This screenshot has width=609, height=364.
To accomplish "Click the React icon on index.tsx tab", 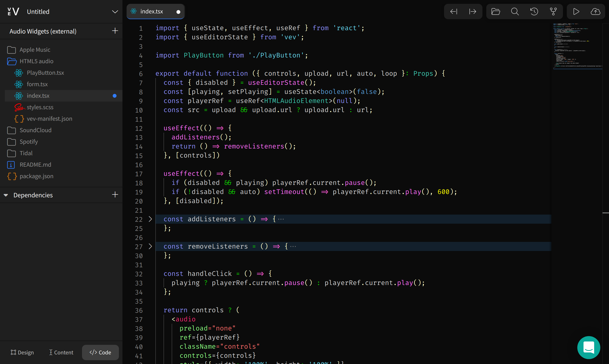I will tap(134, 11).
